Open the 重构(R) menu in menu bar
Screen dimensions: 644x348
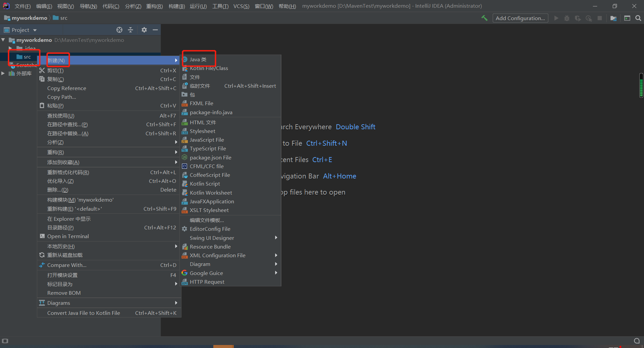click(x=154, y=6)
